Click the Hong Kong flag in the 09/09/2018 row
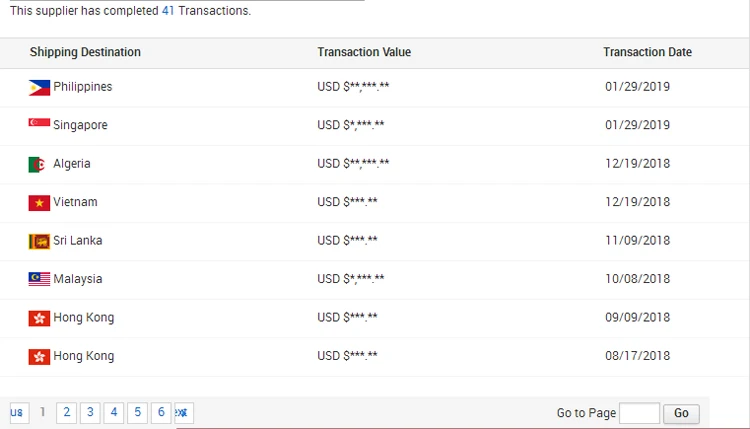Screen dimensions: 750x429 coord(39,318)
